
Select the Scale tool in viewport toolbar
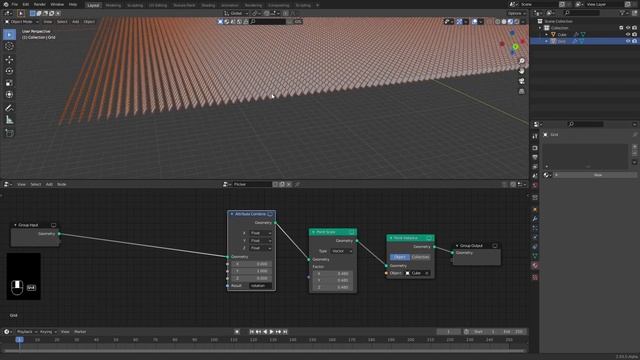pyautogui.click(x=9, y=83)
